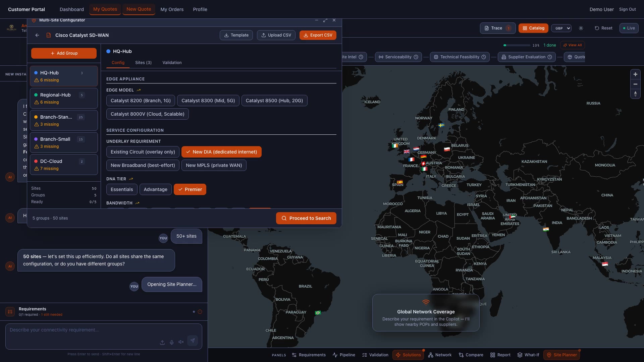Click the Ireland flag marker on the map
Image resolution: width=644 pixels, height=362 pixels.
pos(395,145)
